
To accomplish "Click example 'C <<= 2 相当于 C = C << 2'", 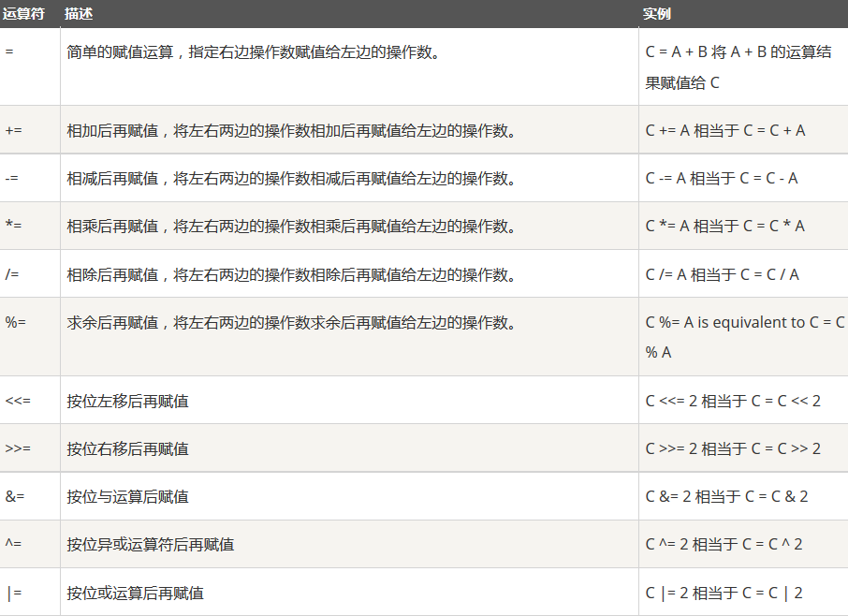I will pyautogui.click(x=733, y=402).
